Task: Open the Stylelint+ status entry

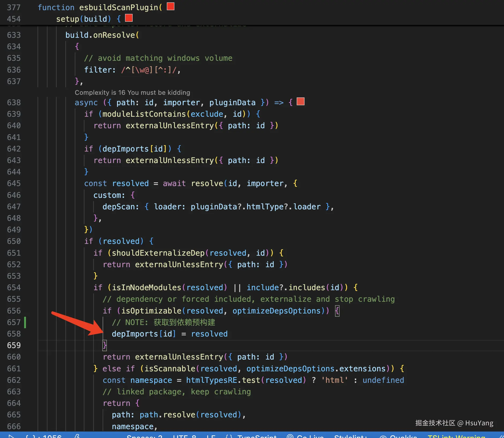Action: (351, 436)
